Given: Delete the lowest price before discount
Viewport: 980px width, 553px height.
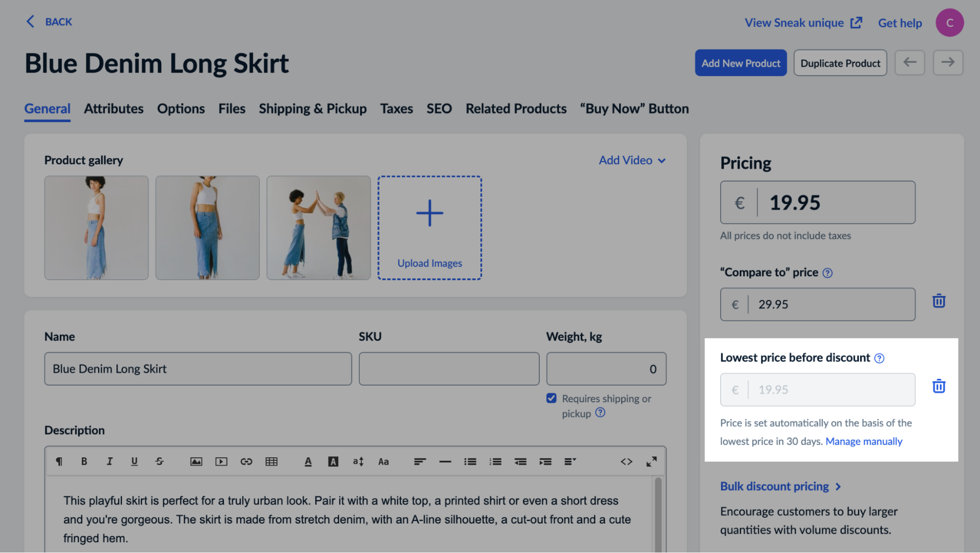Looking at the screenshot, I should 938,386.
